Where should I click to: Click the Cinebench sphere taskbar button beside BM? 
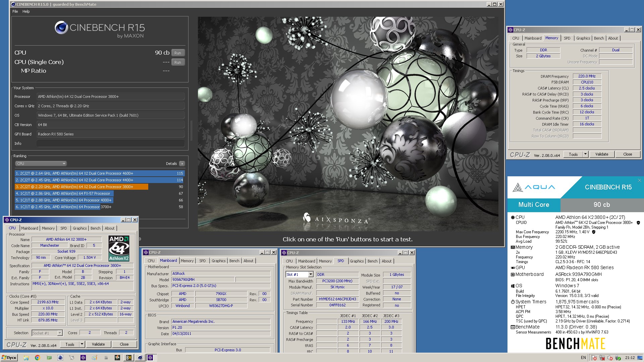(x=140, y=358)
